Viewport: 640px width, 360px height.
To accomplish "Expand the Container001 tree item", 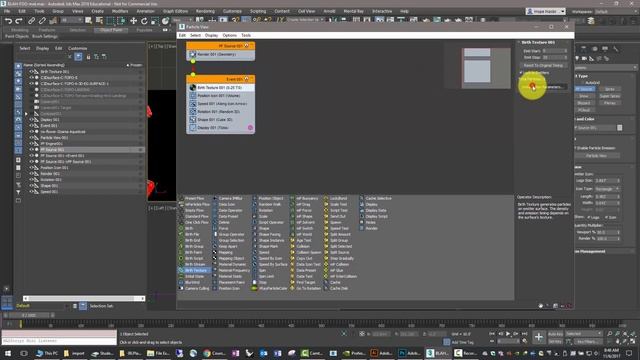I will (27, 114).
